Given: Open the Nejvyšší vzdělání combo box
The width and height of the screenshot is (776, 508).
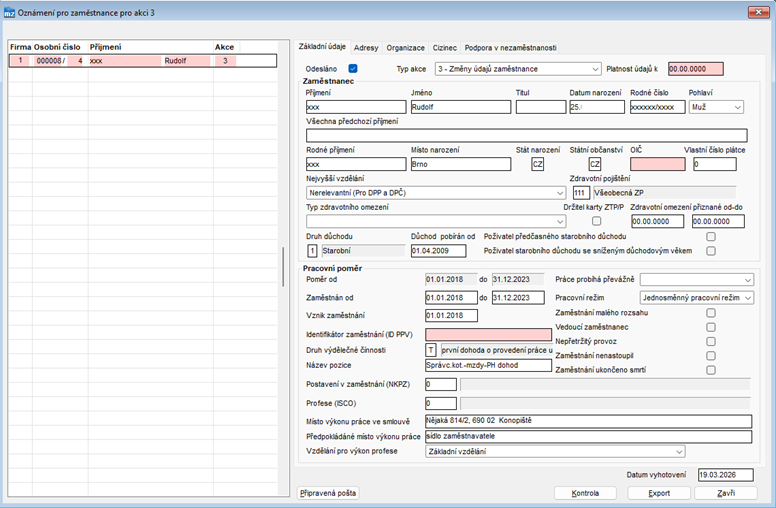Looking at the screenshot, I should point(436,193).
